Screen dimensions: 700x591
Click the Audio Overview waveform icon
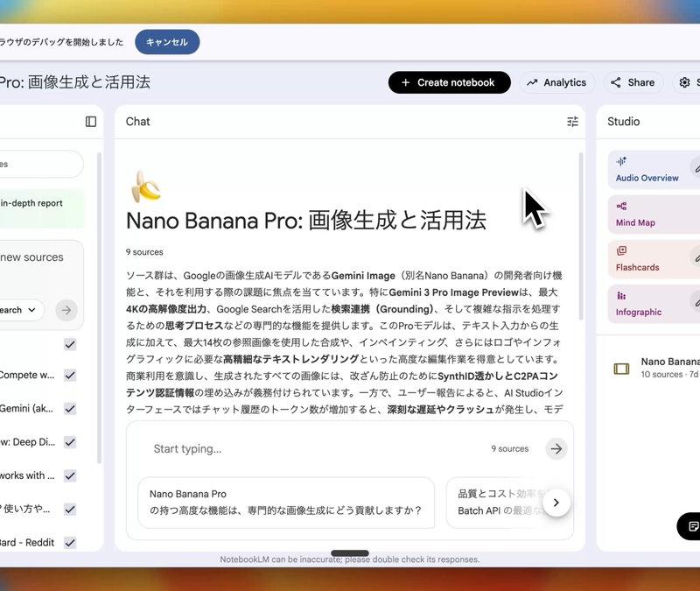(621, 161)
